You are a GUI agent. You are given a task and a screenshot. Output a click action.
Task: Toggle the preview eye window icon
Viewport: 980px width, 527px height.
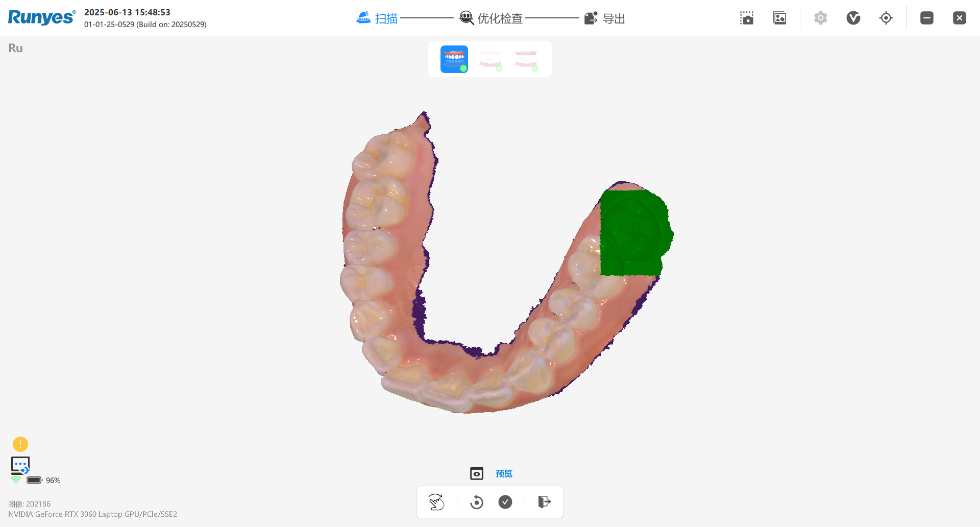point(476,473)
